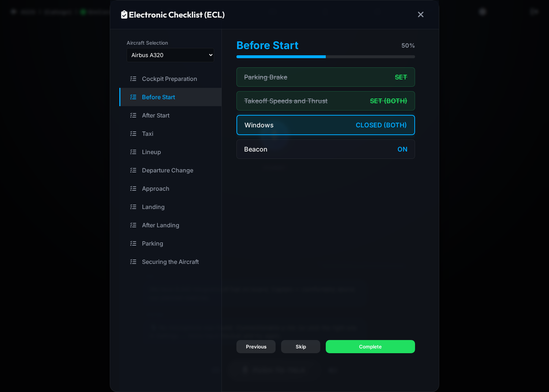The width and height of the screenshot is (549, 392).
Task: Click the Departure Change list icon
Action: (133, 170)
